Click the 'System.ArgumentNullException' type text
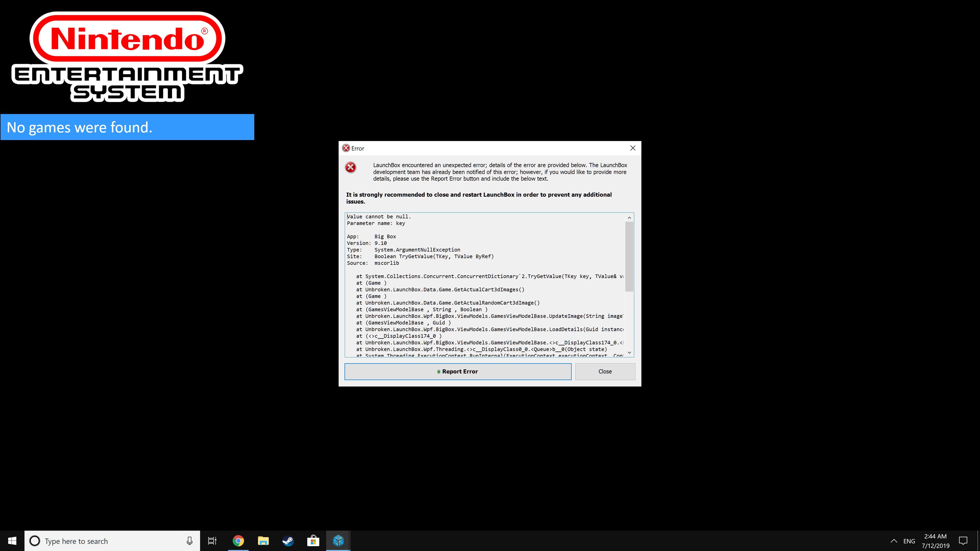 [x=417, y=250]
